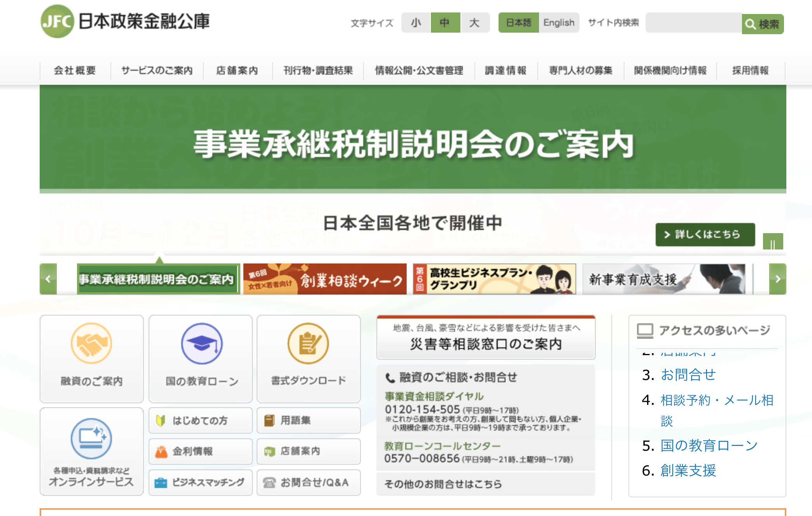Switch site language to English
This screenshot has height=516, width=812.
[x=558, y=23]
